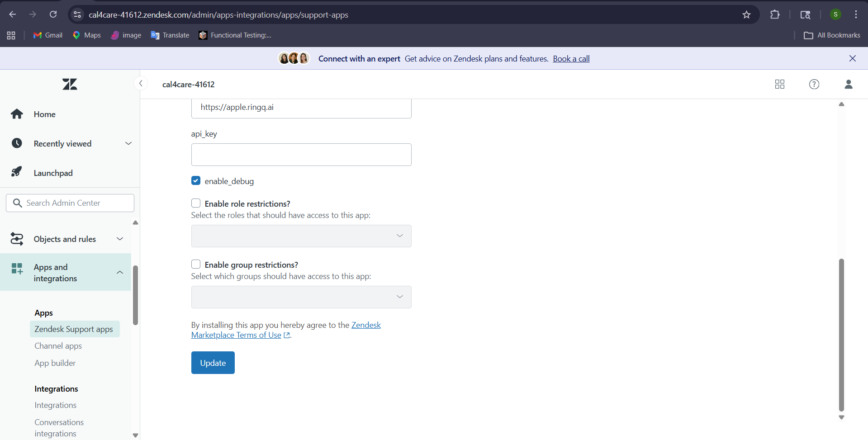Click the Apps and integrations icon
Image resolution: width=868 pixels, height=440 pixels.
pyautogui.click(x=17, y=269)
